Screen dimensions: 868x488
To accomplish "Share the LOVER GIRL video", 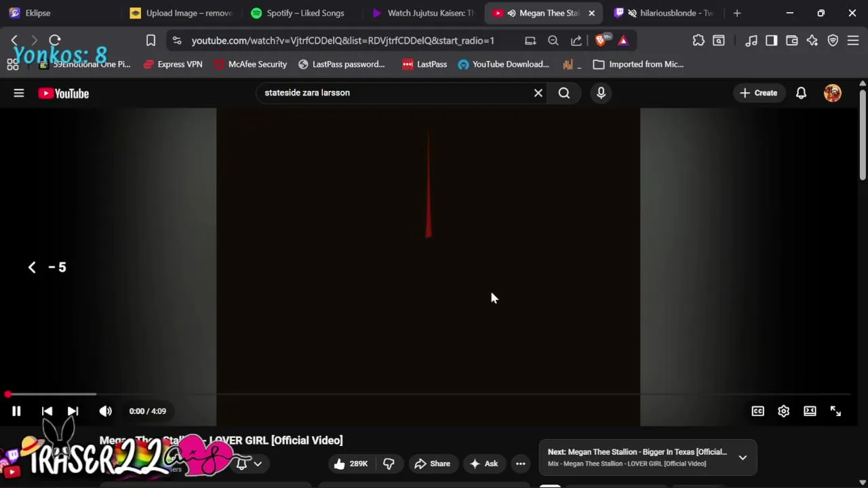I will click(x=432, y=464).
